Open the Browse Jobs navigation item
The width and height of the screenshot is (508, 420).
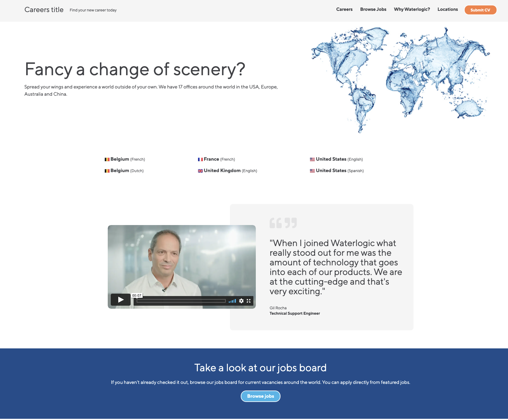click(373, 9)
